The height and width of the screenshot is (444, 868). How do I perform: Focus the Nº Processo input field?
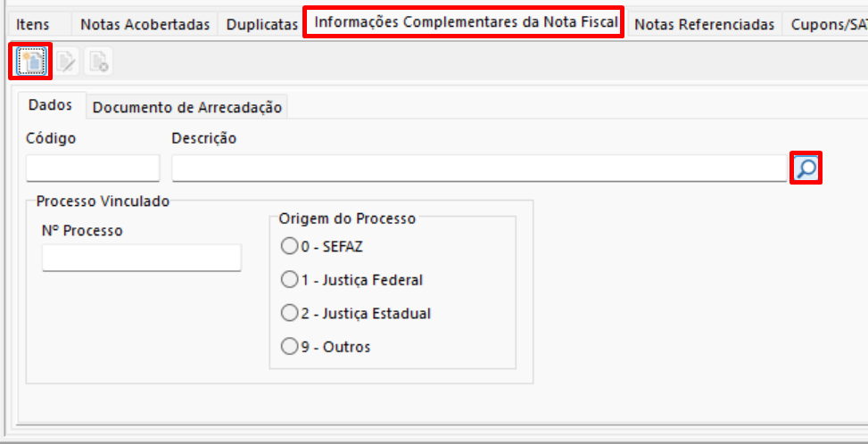tap(142, 258)
